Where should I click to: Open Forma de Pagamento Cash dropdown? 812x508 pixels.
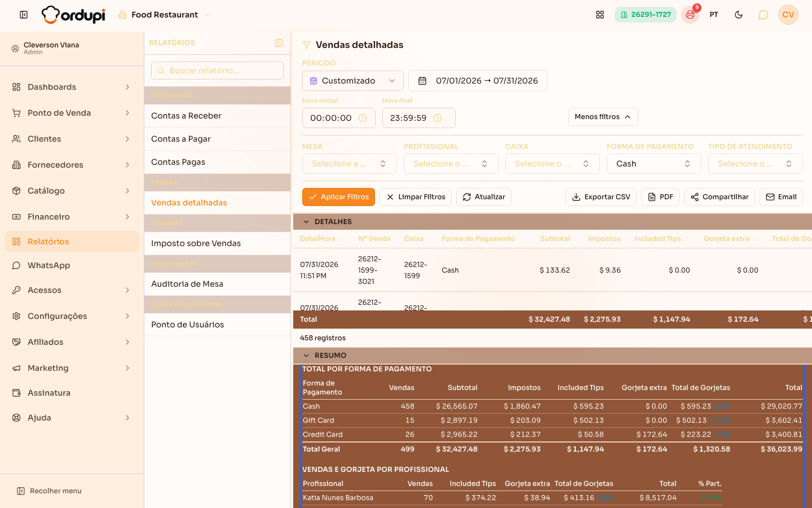[x=654, y=164]
